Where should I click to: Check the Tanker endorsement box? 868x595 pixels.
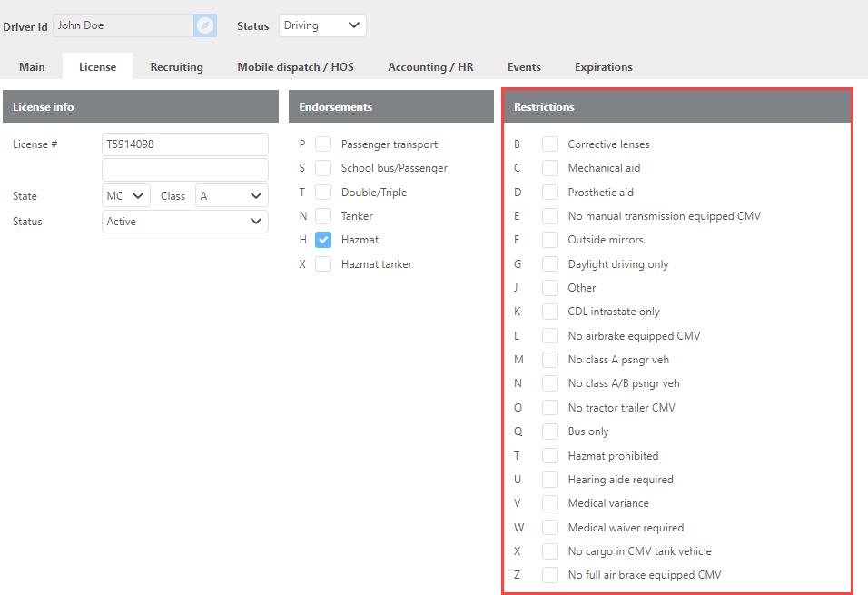pyautogui.click(x=323, y=216)
